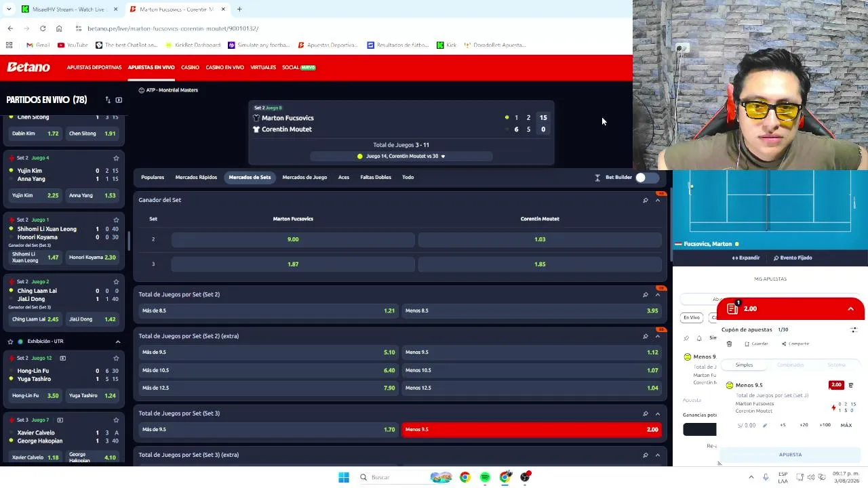The image size is (868, 488).
Task: Edit stake with pencil icon
Action: click(765, 426)
